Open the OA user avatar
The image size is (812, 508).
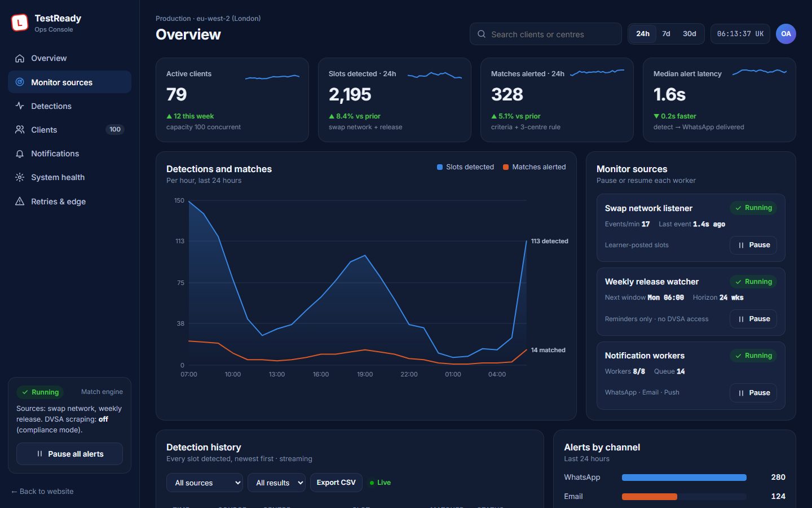(786, 34)
